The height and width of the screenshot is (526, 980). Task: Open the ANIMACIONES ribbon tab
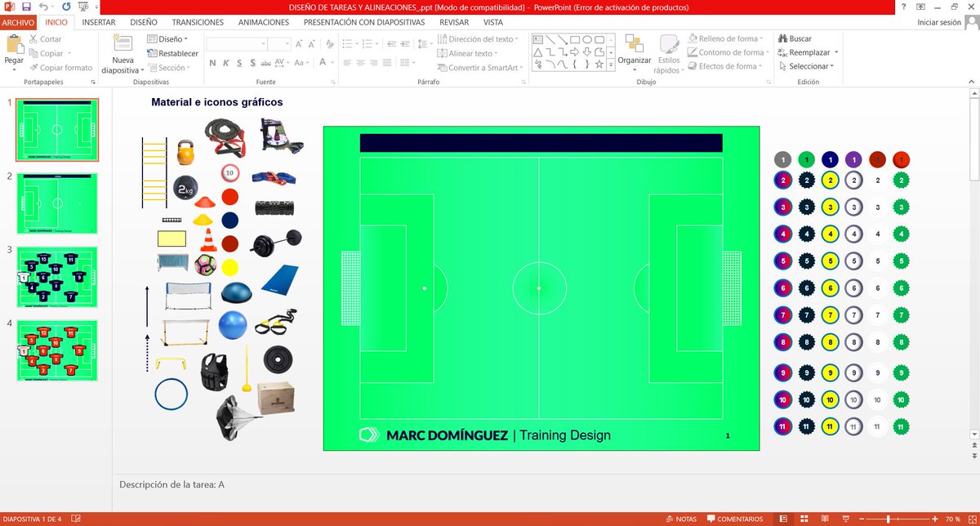(x=263, y=23)
